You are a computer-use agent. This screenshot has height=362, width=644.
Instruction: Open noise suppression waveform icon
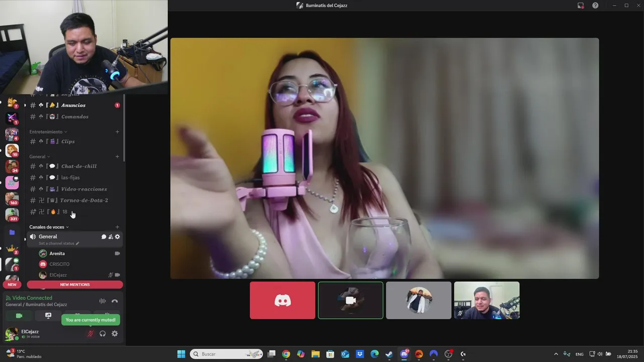click(x=103, y=301)
